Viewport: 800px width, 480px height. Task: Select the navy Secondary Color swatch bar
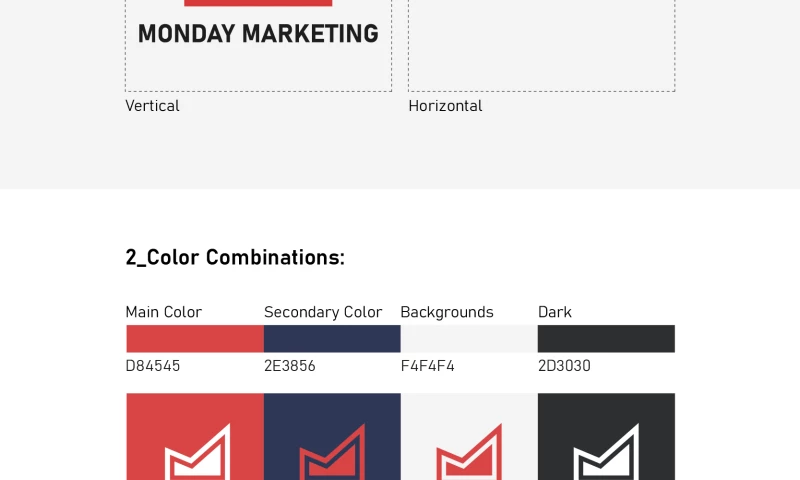click(332, 338)
